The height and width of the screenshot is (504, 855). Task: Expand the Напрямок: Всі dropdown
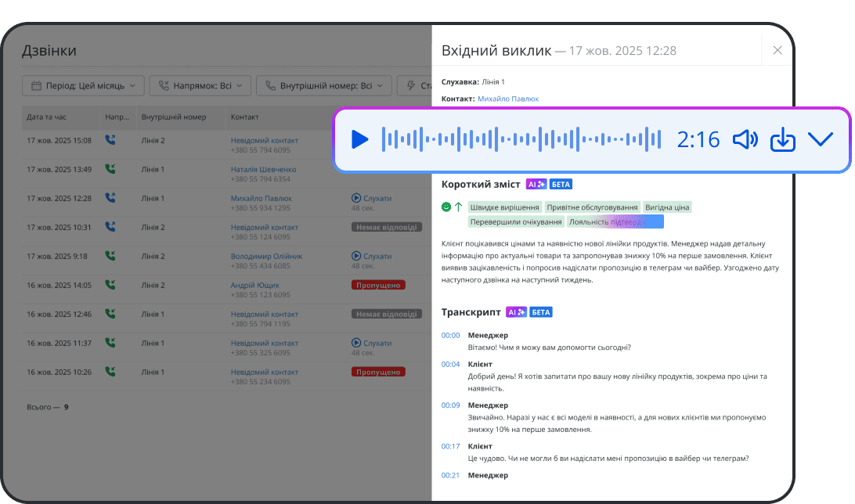click(200, 85)
